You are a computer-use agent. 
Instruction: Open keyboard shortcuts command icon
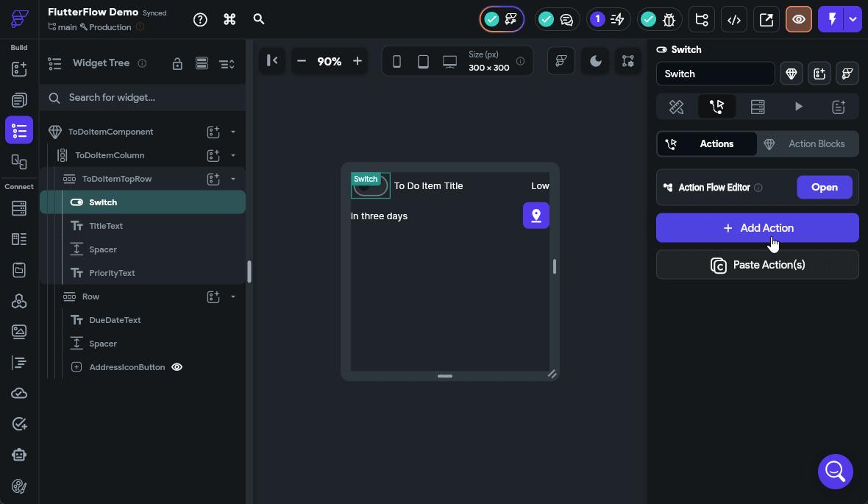pos(230,19)
